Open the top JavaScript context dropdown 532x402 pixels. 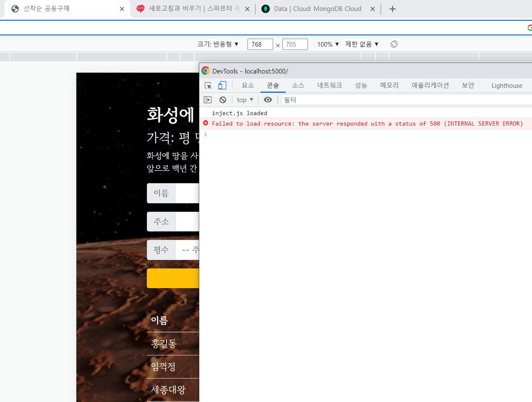(245, 100)
